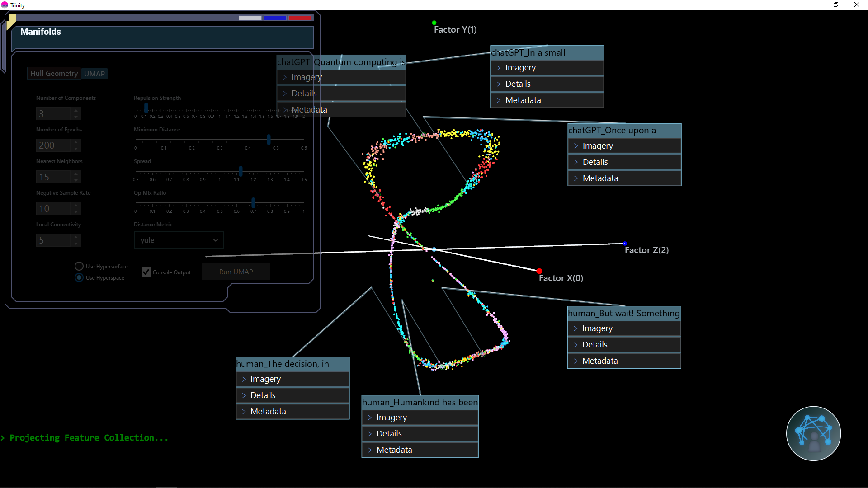Toggle Console Output checkbox
868x488 pixels.
click(x=146, y=272)
